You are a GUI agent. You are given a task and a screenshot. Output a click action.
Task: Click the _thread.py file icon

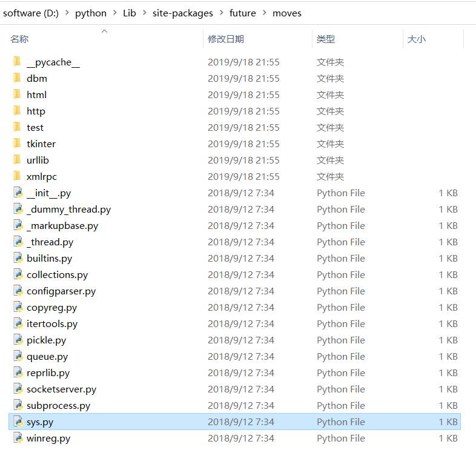point(18,242)
